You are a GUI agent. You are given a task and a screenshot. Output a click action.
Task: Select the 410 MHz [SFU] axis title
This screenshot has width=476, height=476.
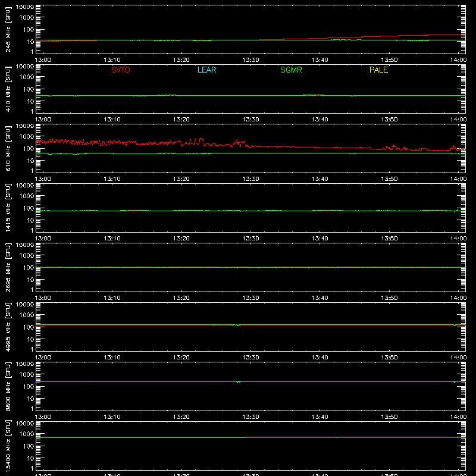pos(8,89)
